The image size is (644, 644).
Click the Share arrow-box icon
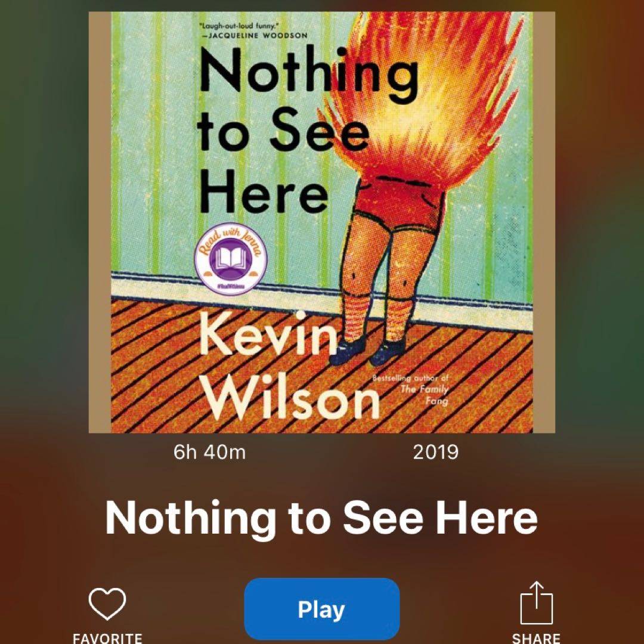click(537, 603)
